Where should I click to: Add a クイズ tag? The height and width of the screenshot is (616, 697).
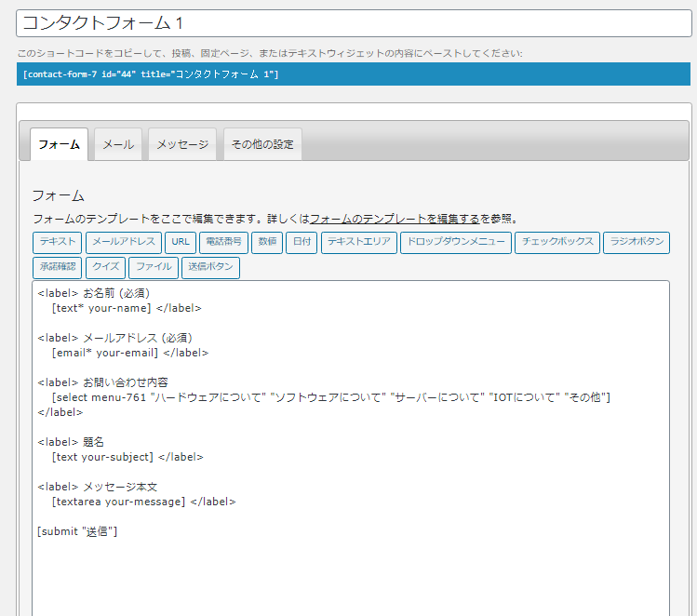(105, 268)
